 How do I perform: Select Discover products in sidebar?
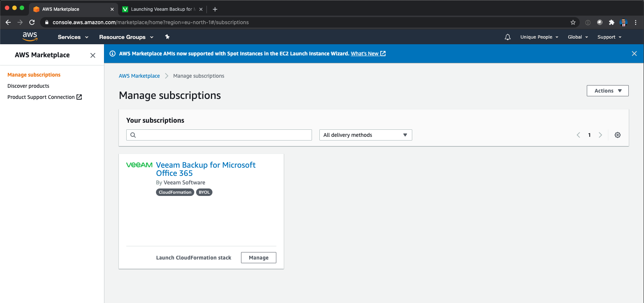pyautogui.click(x=28, y=86)
